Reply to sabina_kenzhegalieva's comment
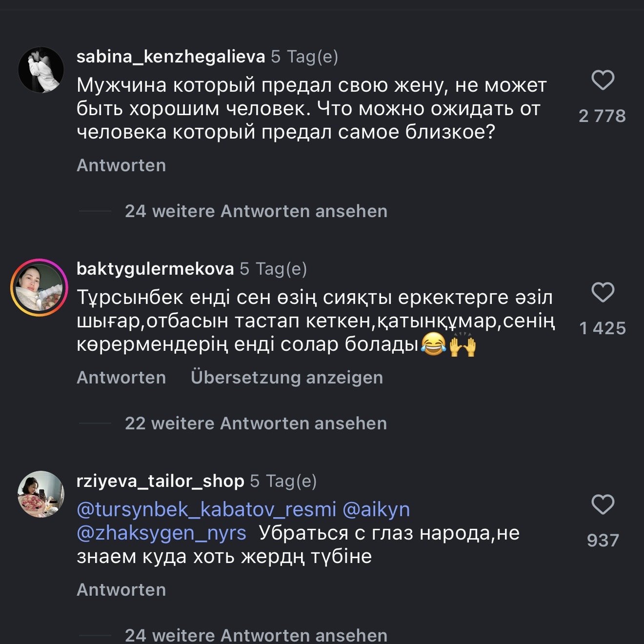The height and width of the screenshot is (644, 644). [x=121, y=165]
